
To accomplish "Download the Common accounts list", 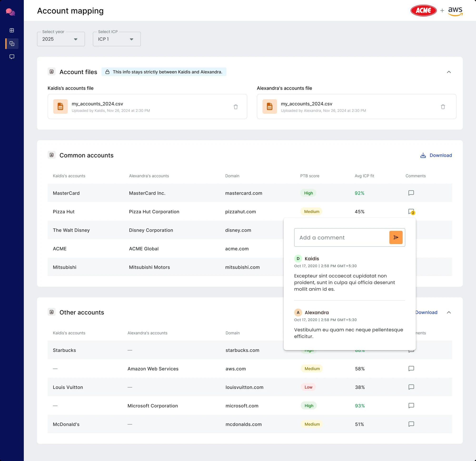I will coord(436,155).
